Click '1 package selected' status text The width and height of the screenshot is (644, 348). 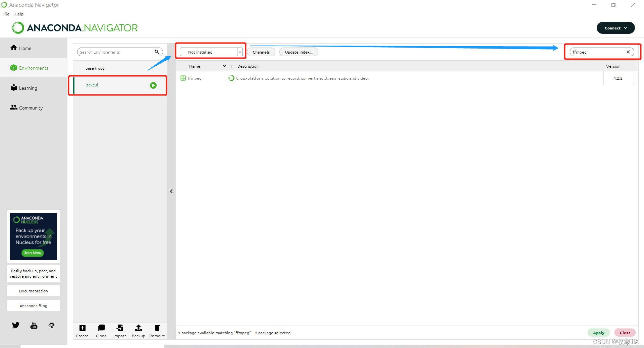(273, 333)
